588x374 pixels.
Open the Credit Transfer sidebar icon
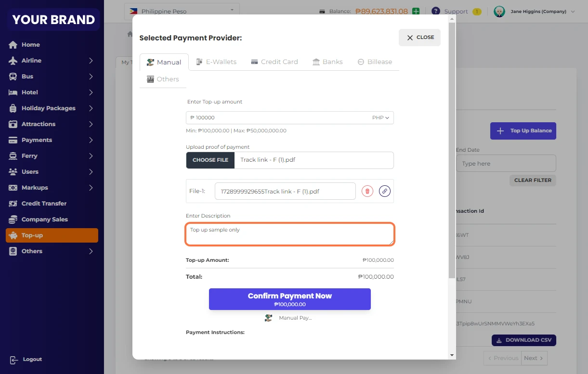point(13,204)
